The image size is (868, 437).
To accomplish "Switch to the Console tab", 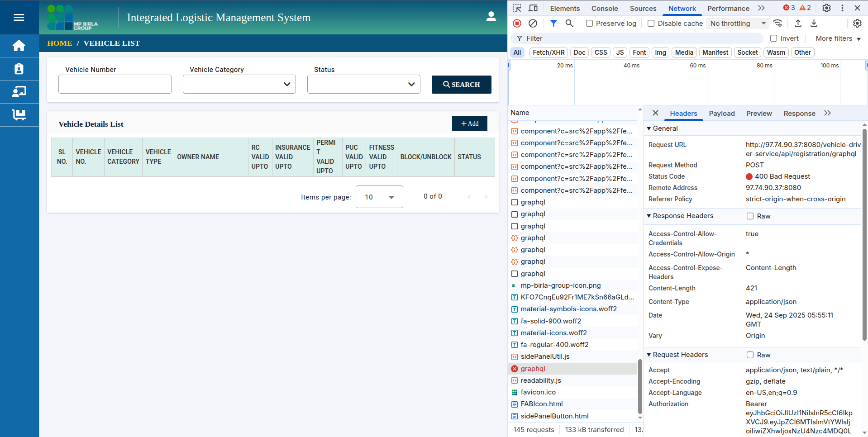I will tap(604, 8).
